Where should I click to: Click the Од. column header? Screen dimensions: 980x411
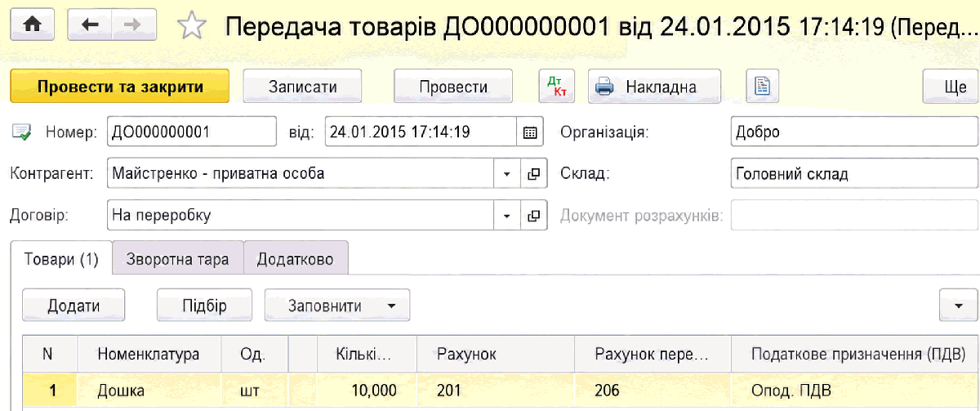(255, 354)
